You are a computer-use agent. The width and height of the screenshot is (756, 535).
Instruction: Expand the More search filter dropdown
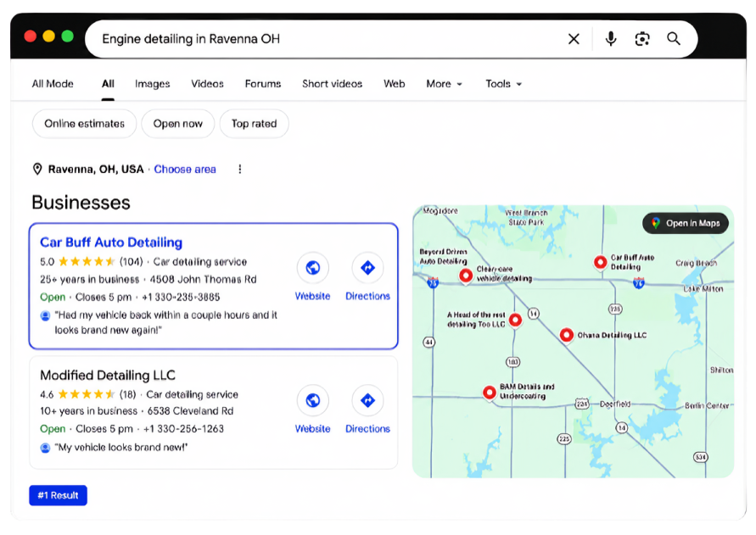click(444, 84)
